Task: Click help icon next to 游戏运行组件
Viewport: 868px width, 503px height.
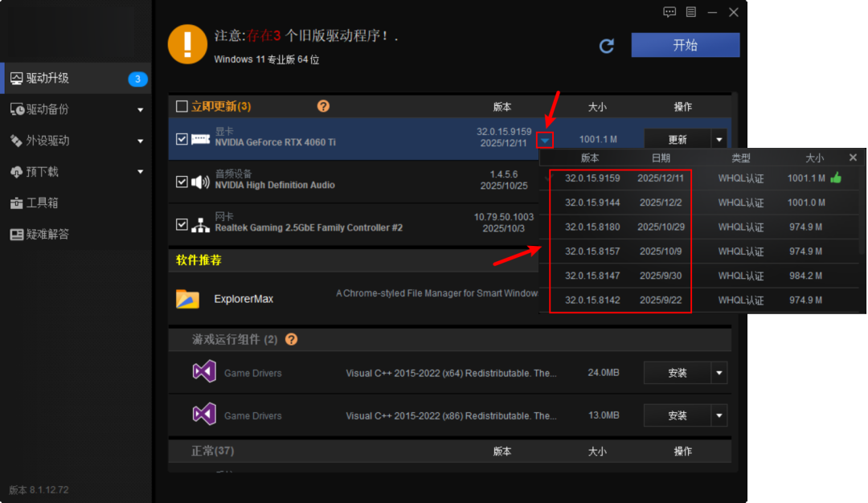Action: (x=291, y=339)
